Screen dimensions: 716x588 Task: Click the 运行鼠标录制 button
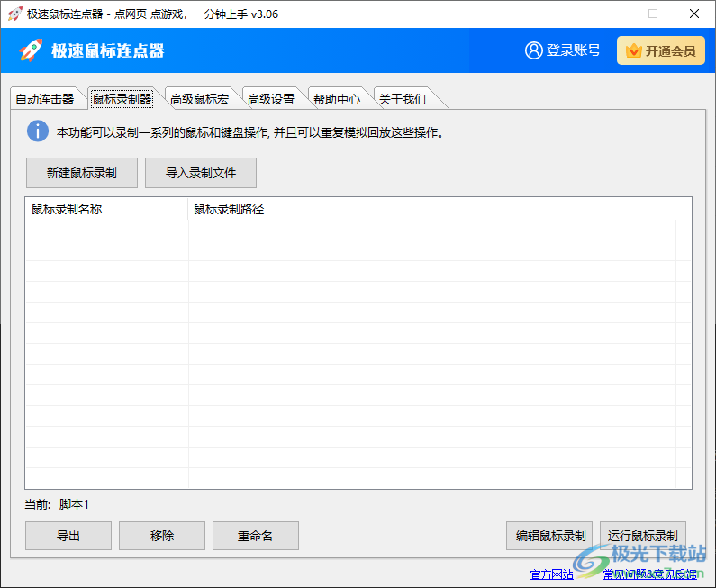[643, 536]
